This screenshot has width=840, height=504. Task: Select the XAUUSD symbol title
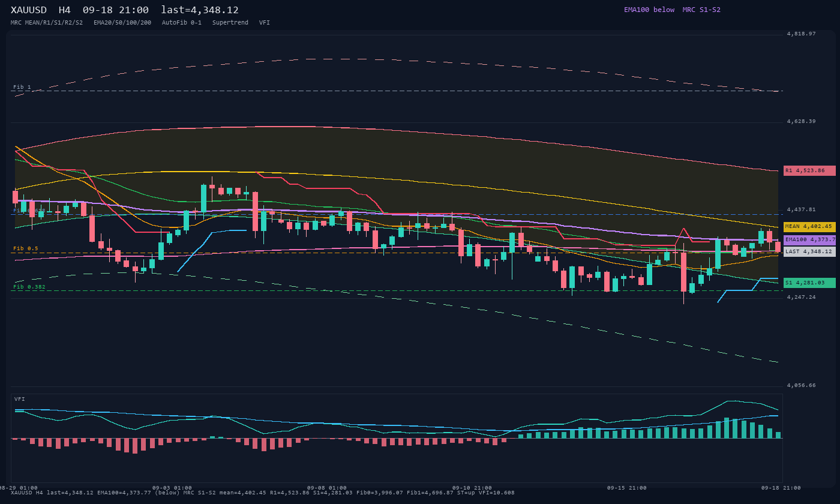pos(31,10)
